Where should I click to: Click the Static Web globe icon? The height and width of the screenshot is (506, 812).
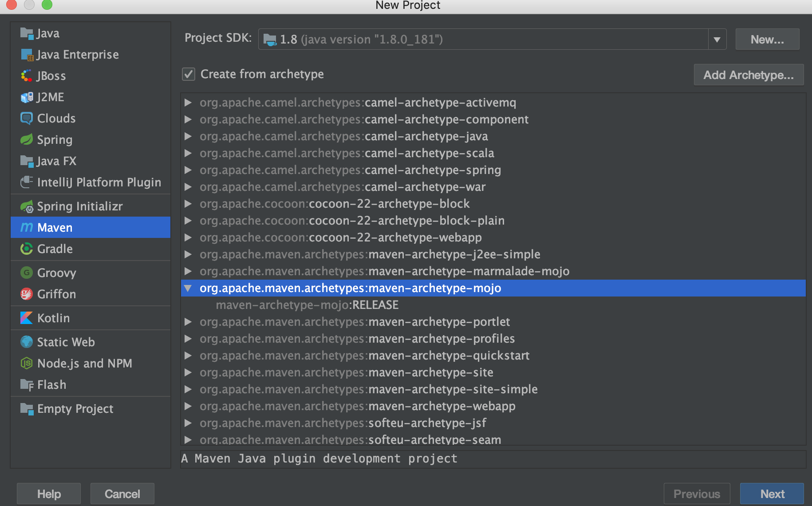(27, 342)
